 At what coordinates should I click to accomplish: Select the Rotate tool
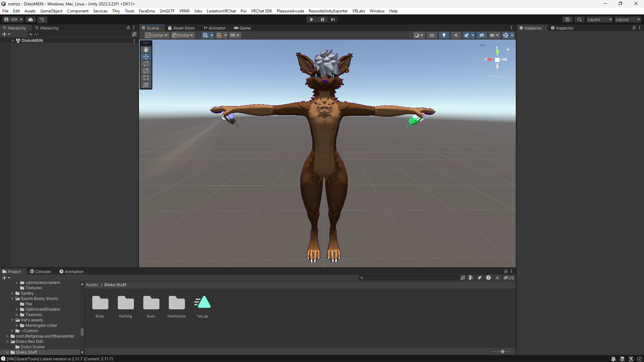point(146,64)
